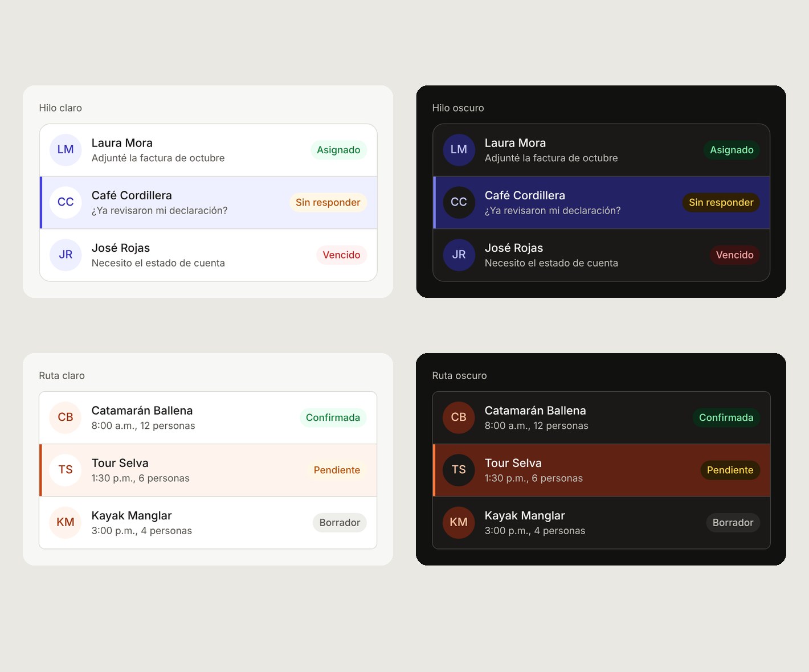
Task: Click Vencido badge in Hilo oscuro
Action: click(734, 255)
